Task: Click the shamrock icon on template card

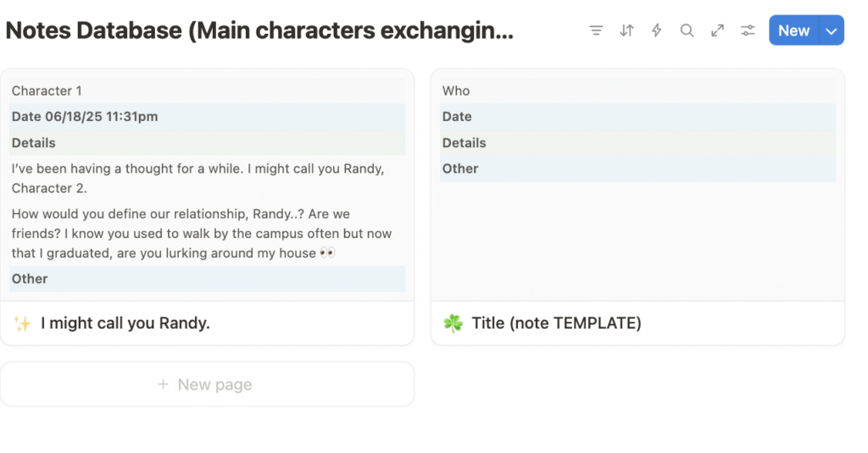Action: [453, 323]
